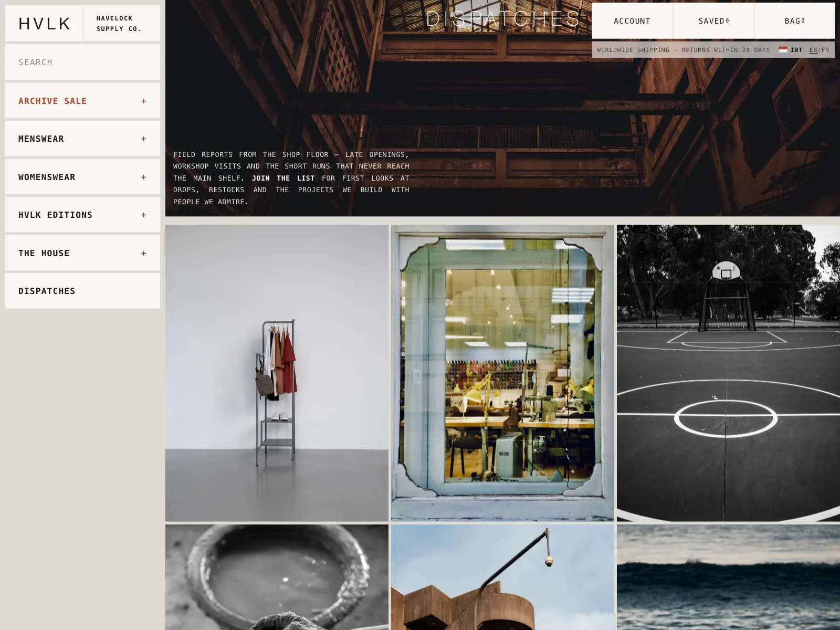The height and width of the screenshot is (630, 840).
Task: Expand the Menswear plus icon
Action: (x=143, y=139)
